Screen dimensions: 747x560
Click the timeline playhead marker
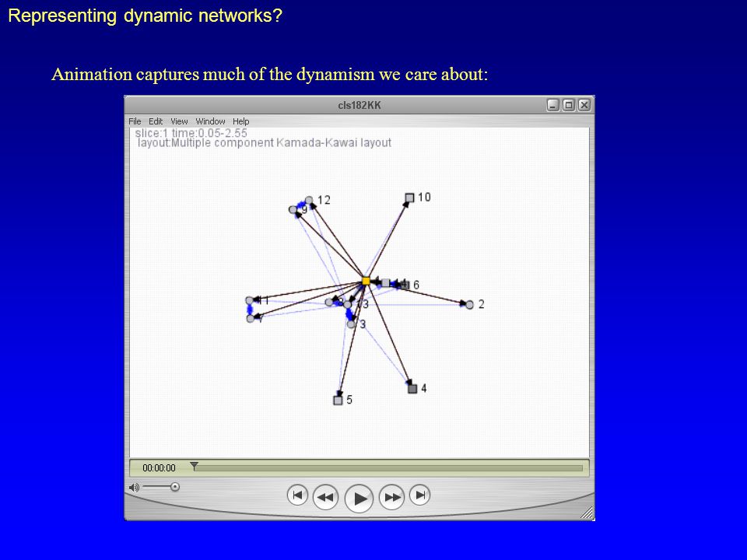(194, 466)
